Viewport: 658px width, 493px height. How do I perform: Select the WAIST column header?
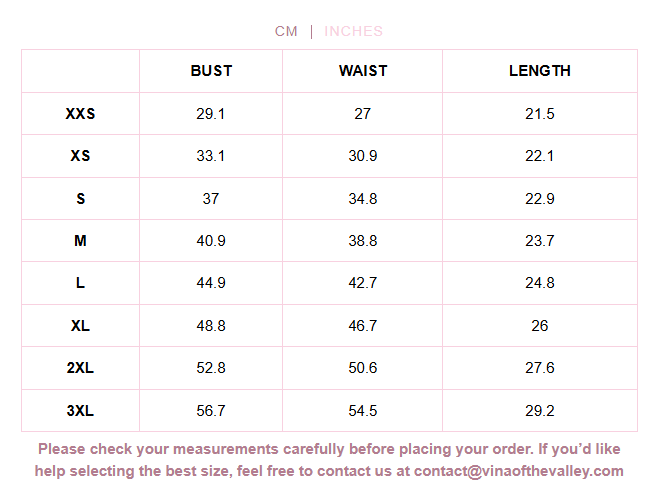(x=363, y=71)
